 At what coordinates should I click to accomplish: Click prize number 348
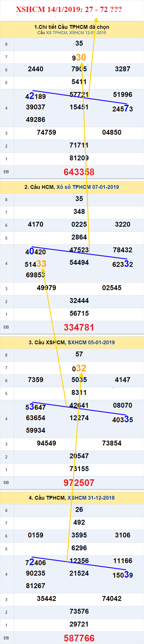(x=79, y=212)
